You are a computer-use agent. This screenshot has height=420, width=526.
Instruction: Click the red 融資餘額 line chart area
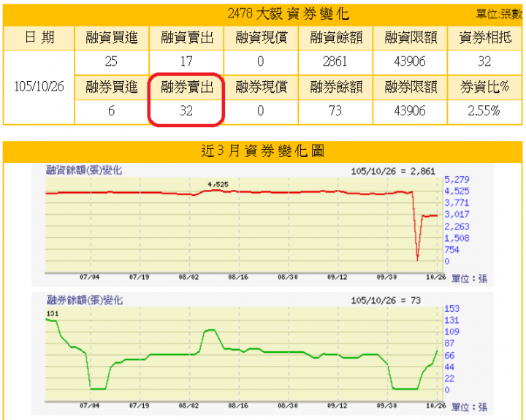click(x=244, y=224)
